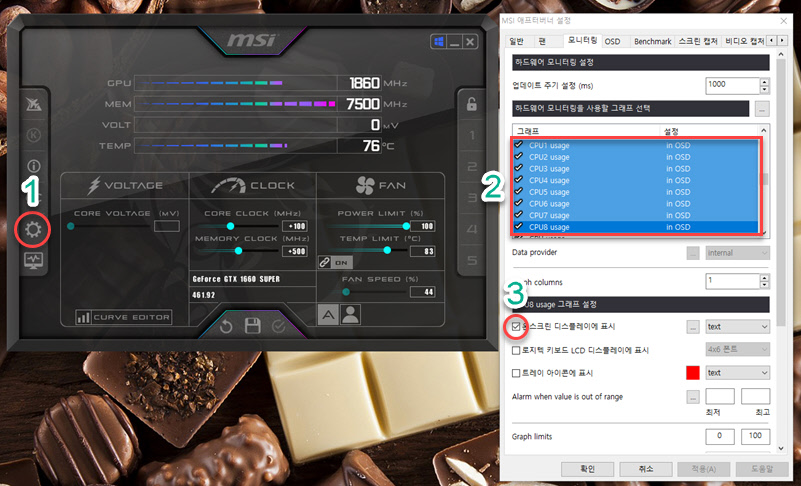
Task: Open the General (일반) tab
Action: (517, 41)
